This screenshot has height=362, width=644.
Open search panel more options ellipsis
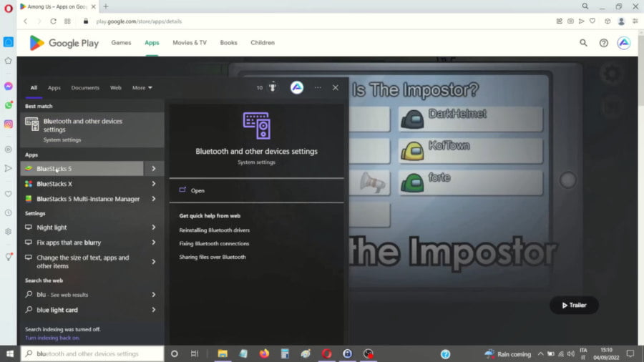coord(318,87)
